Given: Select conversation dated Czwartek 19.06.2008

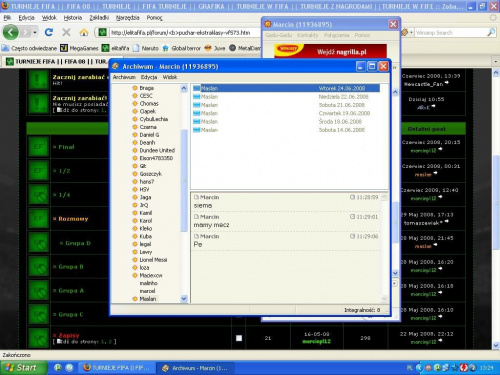Looking at the screenshot, I should coord(286,113).
